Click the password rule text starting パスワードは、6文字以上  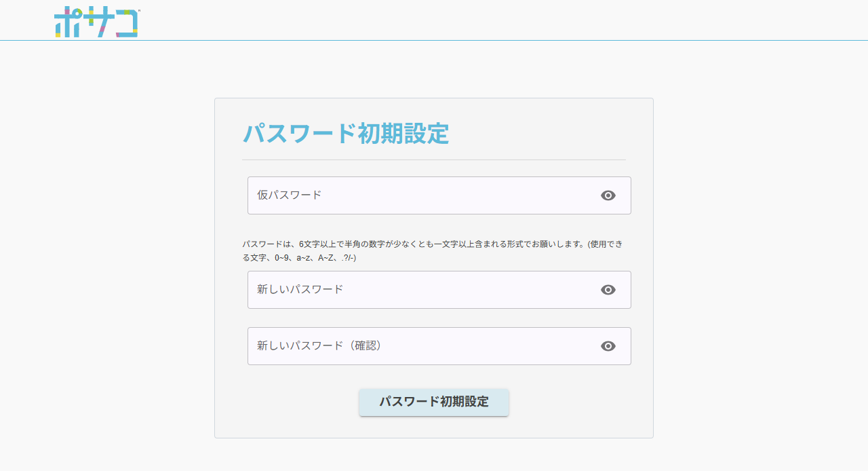pos(433,251)
